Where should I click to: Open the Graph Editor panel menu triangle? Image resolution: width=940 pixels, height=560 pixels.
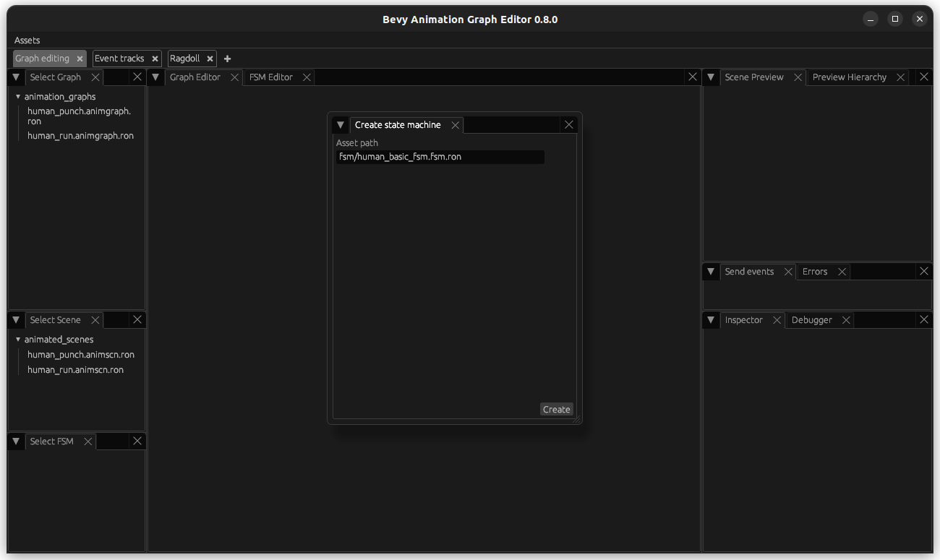(x=155, y=77)
